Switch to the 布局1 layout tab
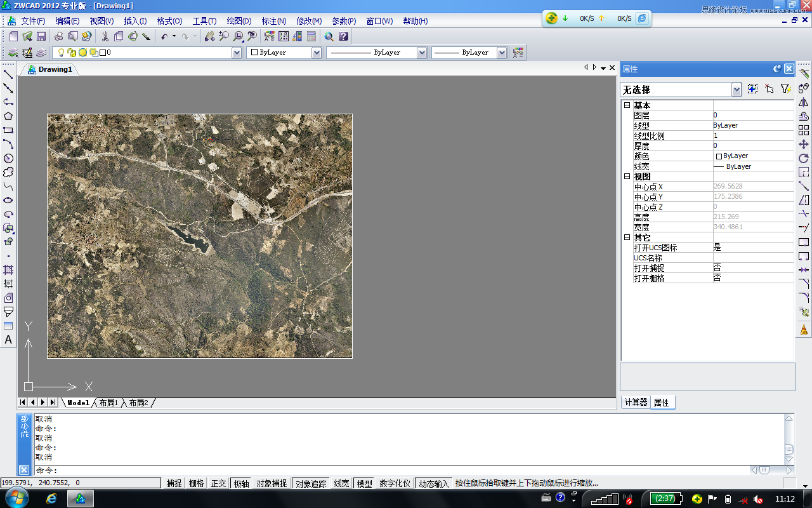Viewport: 812px width, 508px height. pyautogui.click(x=108, y=403)
